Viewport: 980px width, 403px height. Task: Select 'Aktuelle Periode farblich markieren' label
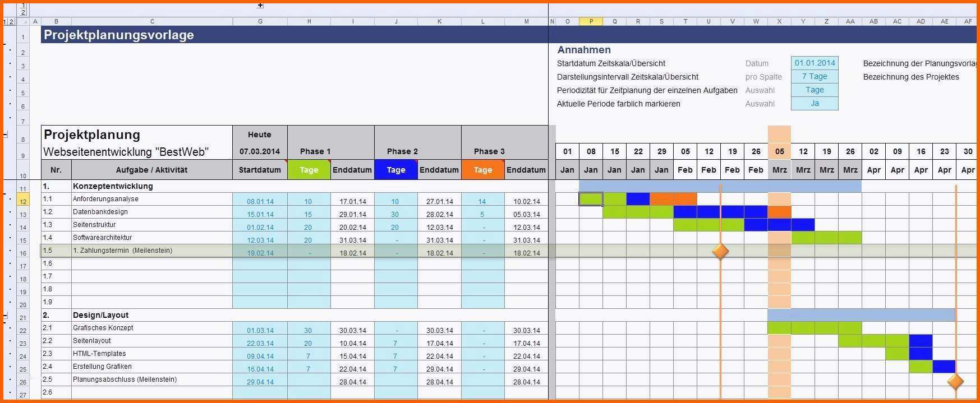coord(618,104)
